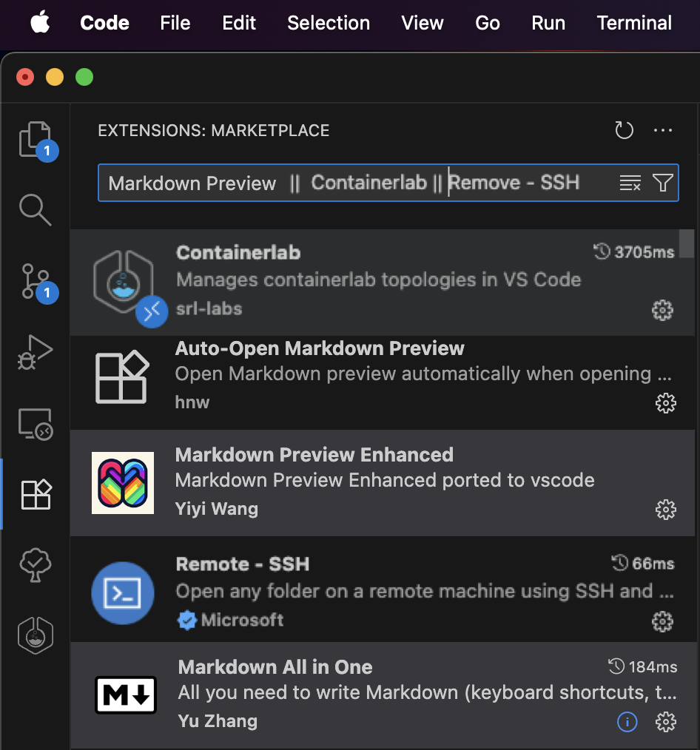Open the Code application menu

tap(105, 22)
